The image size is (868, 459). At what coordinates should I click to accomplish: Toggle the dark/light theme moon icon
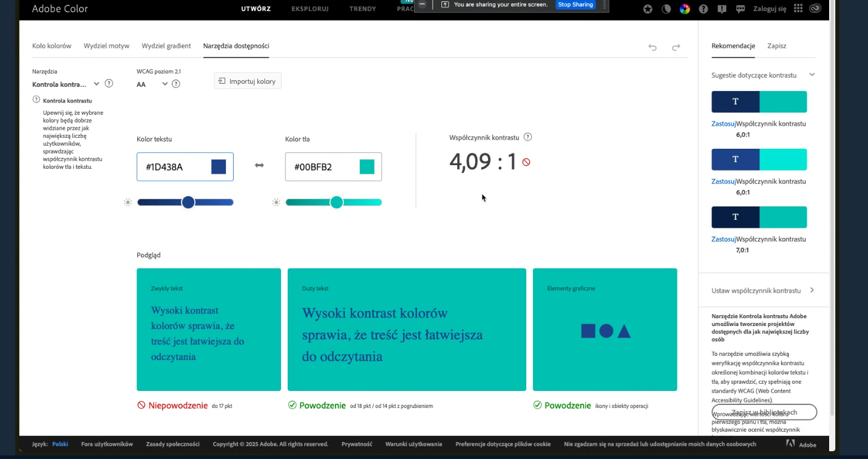click(666, 9)
